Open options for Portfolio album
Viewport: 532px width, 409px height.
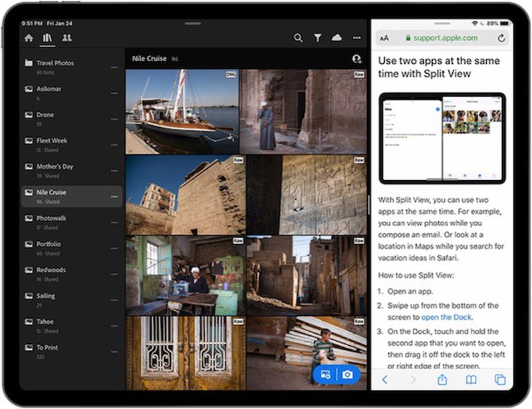tap(114, 249)
